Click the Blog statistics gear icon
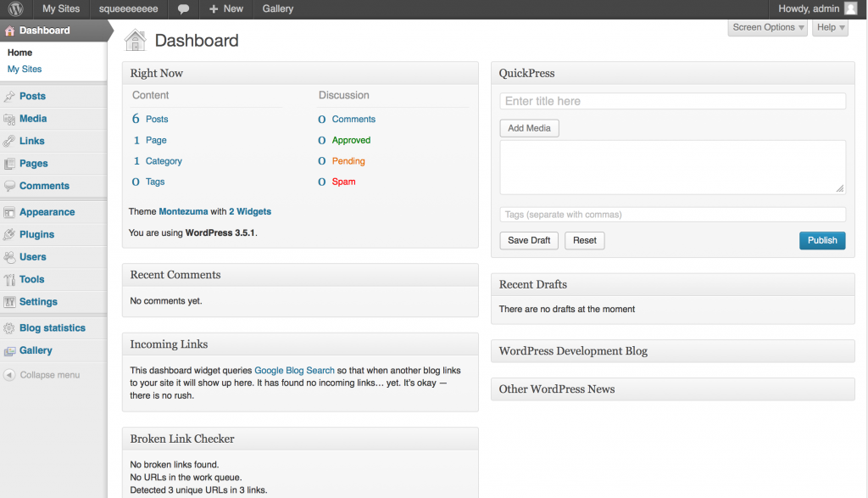Viewport: 868px width, 498px height. tap(9, 328)
